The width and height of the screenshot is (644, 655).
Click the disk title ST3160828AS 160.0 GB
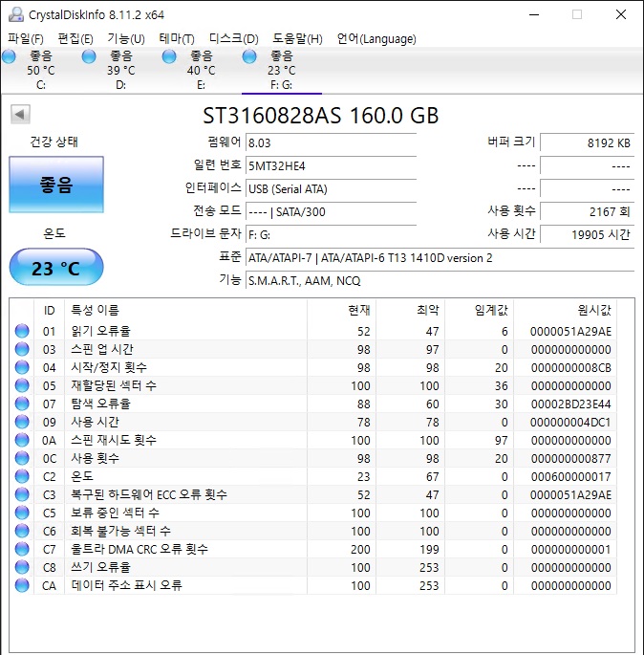click(x=320, y=116)
